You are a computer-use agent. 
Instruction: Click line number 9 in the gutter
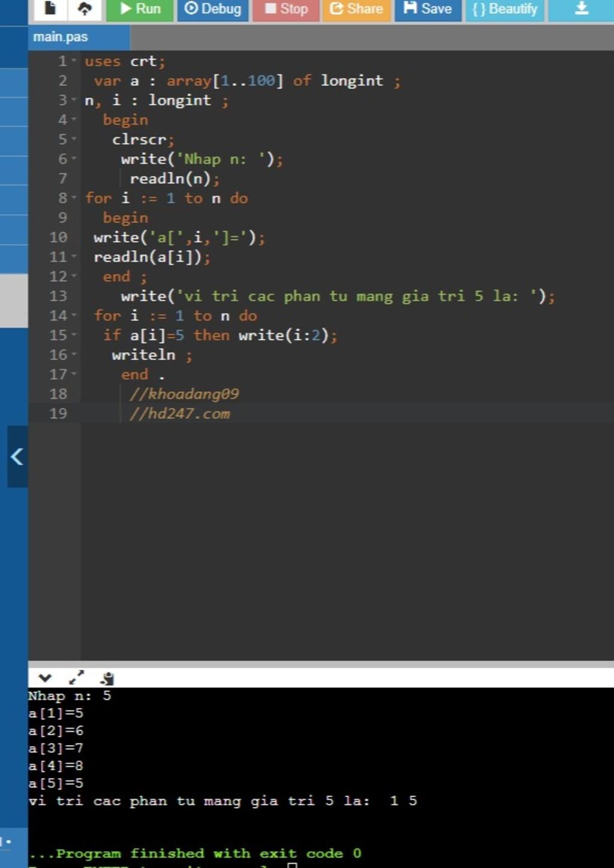pos(62,218)
